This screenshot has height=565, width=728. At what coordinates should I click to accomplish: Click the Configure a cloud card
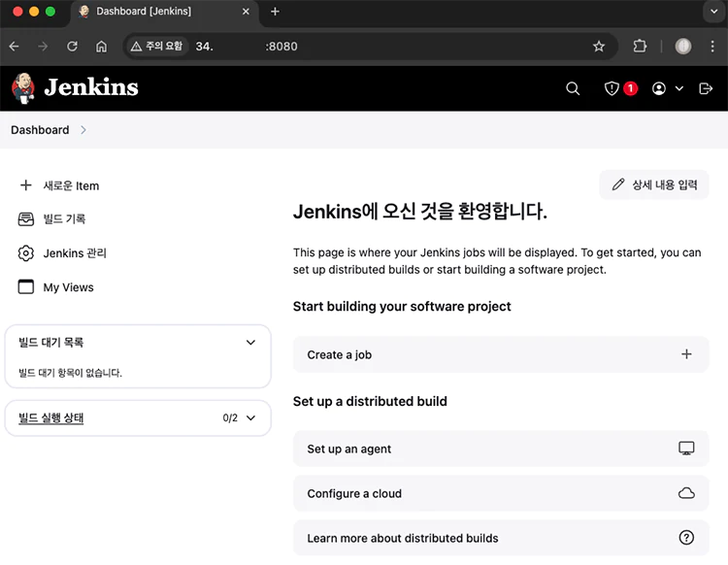pos(501,493)
